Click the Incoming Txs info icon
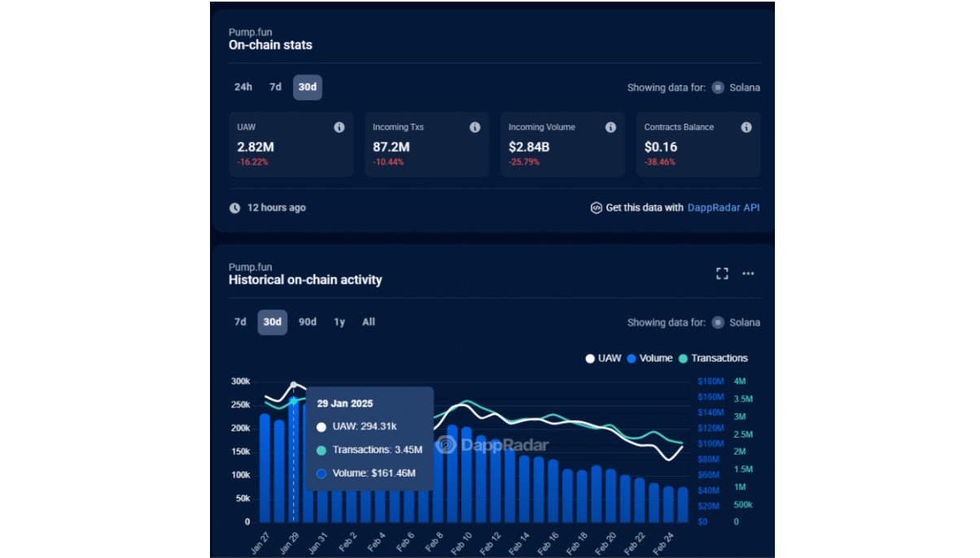This screenshot has width=980, height=558. (x=475, y=128)
